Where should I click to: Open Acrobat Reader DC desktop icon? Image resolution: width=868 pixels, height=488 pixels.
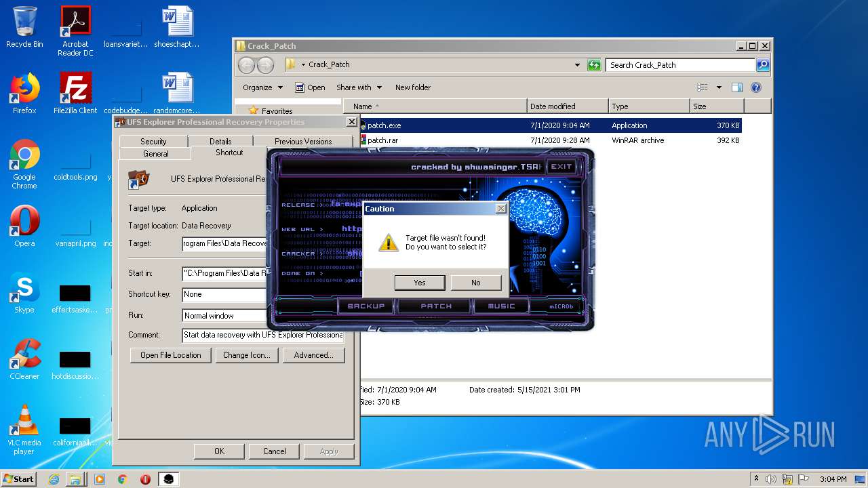tap(75, 31)
